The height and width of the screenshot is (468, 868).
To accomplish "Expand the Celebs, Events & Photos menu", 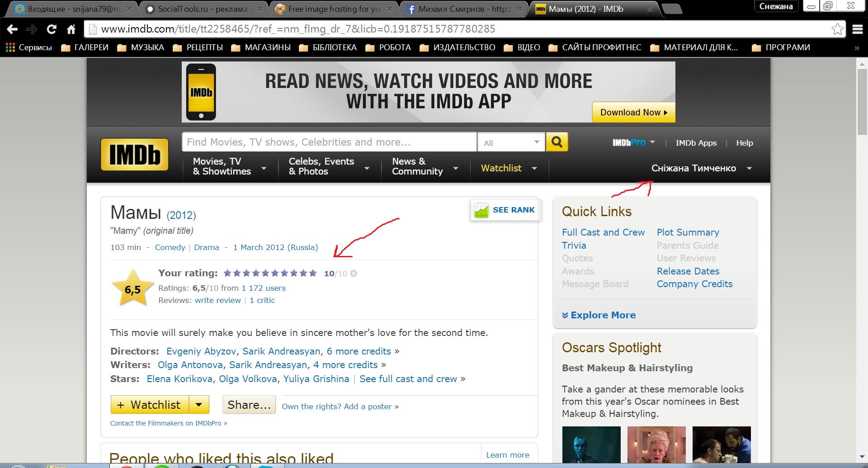I will click(x=329, y=167).
